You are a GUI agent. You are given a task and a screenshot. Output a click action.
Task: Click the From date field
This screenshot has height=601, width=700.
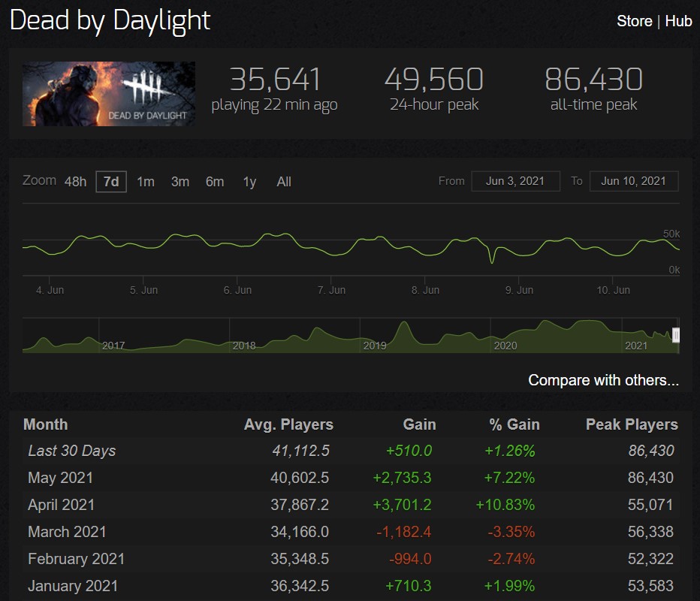(515, 181)
